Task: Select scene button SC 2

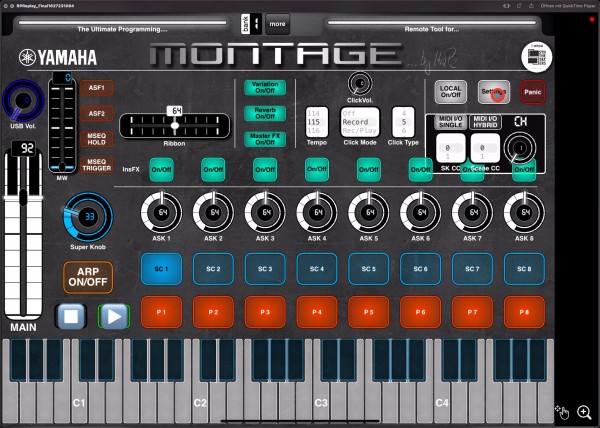Action: click(214, 269)
